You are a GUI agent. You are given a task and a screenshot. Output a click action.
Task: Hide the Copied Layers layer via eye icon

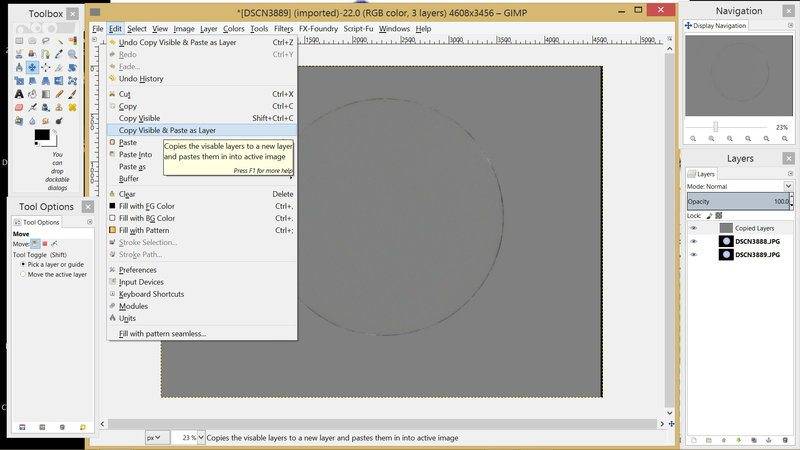click(x=693, y=228)
